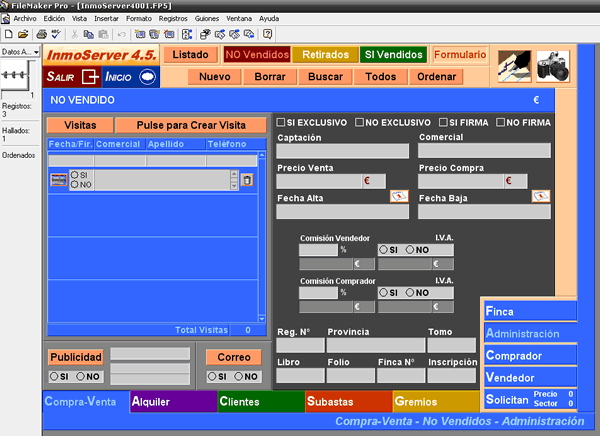Click the toolbar icon right of Find mode
This screenshot has height=436, width=600.
tap(220, 34)
